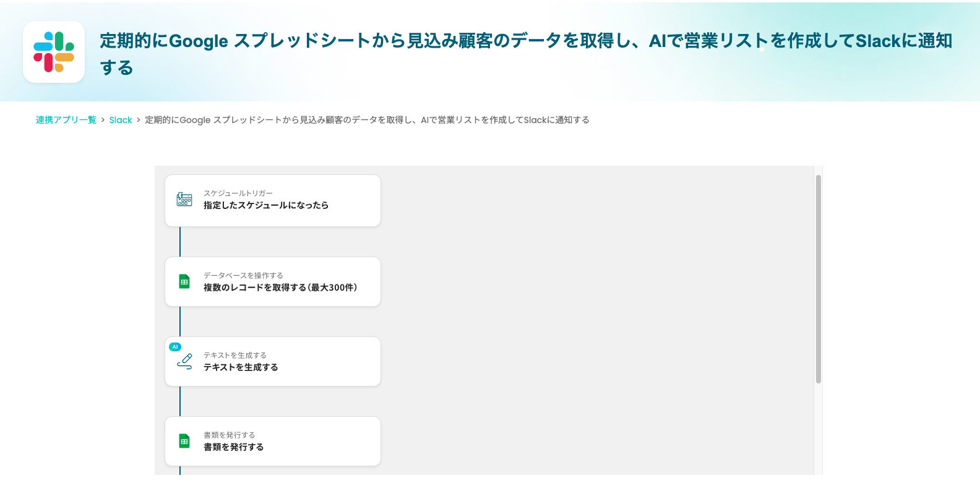Open the 複数のレコードを取得する(最大300件) step
Screen dimensions: 980x491
point(280,288)
